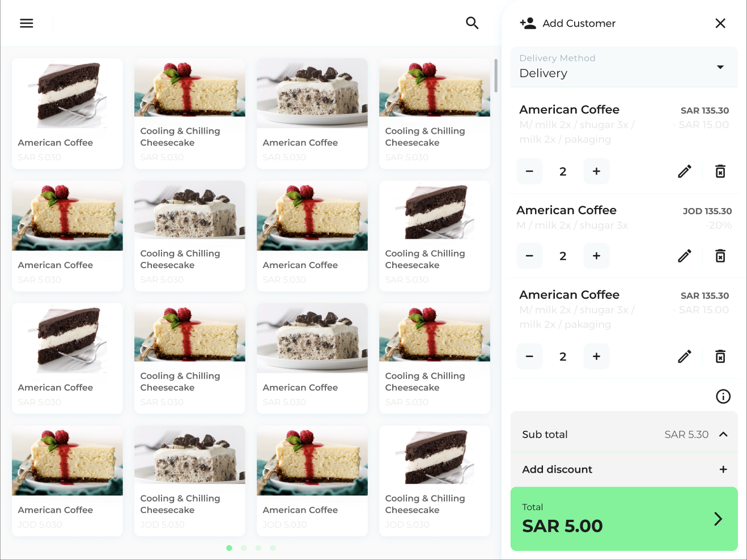Edit the first American Coffee order item
The image size is (747, 560).
point(685,171)
